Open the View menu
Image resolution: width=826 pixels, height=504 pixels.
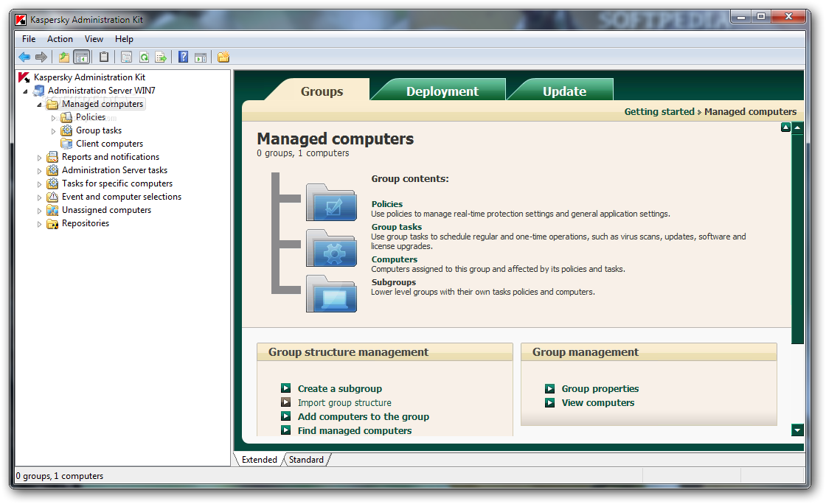click(94, 39)
